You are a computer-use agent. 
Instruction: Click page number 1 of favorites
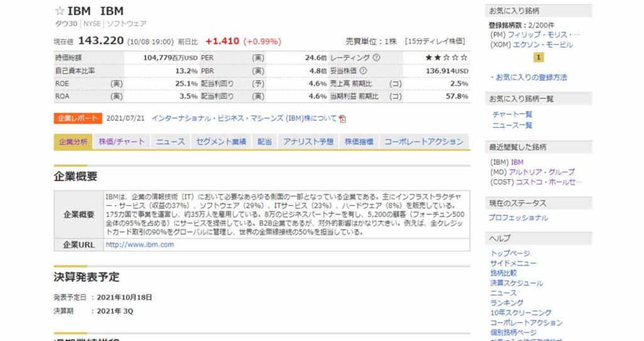(538, 57)
